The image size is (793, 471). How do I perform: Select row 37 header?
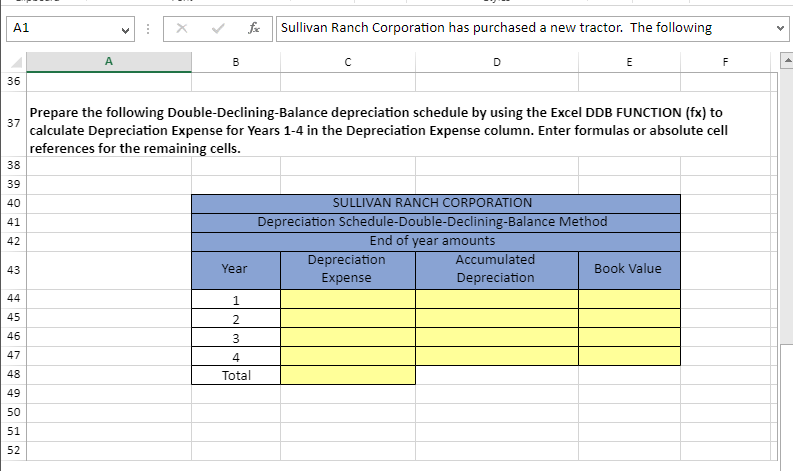pyautogui.click(x=14, y=123)
